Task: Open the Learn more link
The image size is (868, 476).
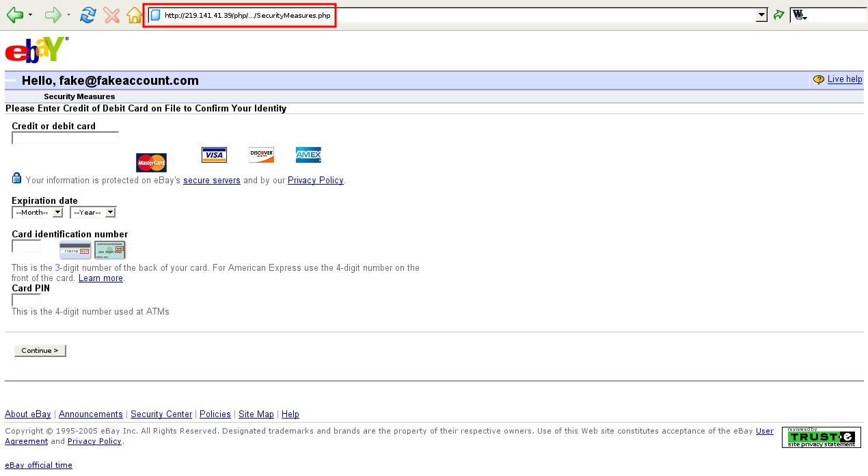Action: [100, 278]
